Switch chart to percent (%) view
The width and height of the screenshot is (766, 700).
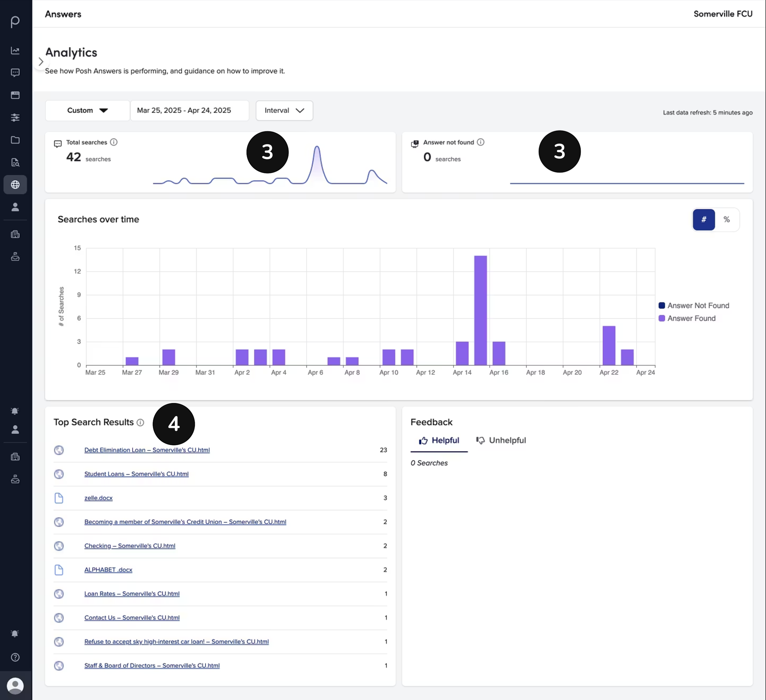(x=726, y=219)
